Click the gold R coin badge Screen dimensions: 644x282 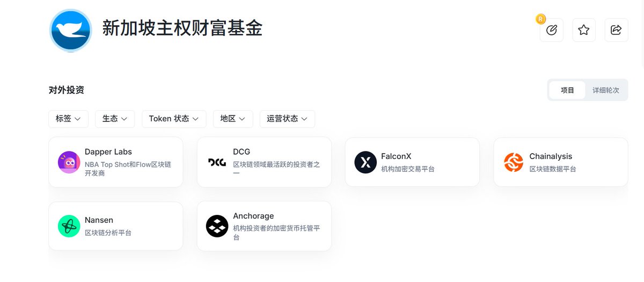click(540, 19)
